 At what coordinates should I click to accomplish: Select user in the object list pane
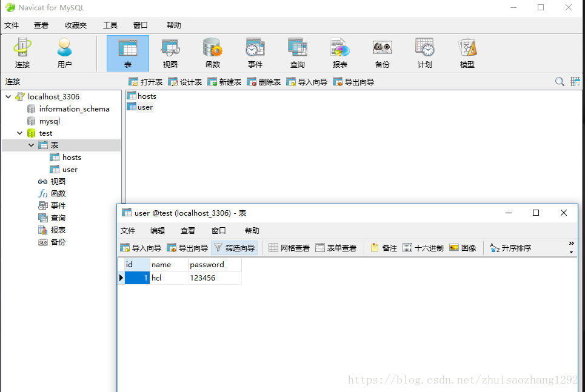pos(140,107)
